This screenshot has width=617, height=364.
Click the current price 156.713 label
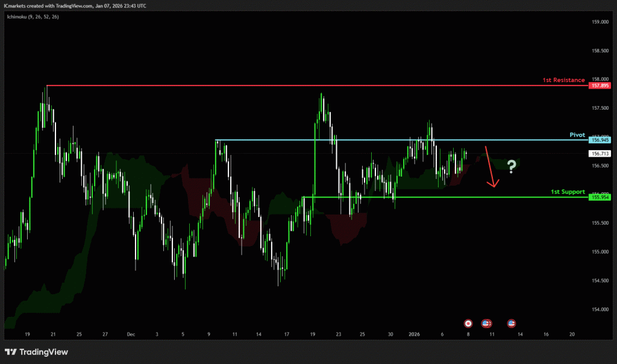pyautogui.click(x=600, y=154)
